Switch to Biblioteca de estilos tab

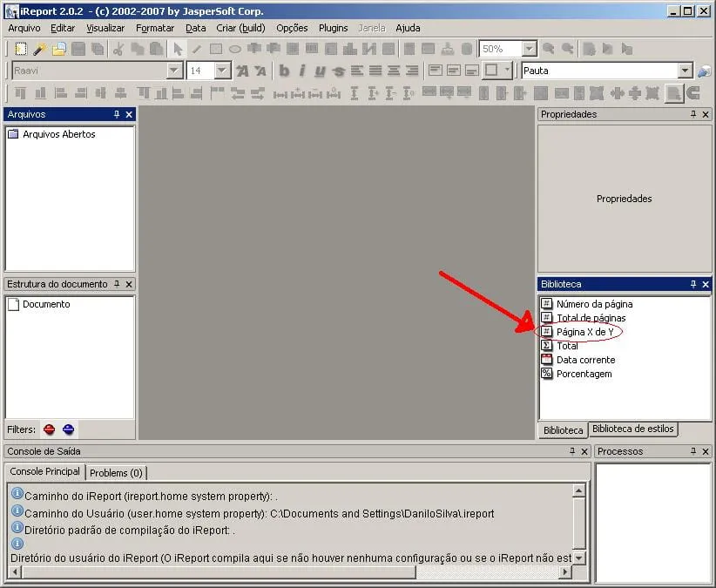(x=633, y=429)
